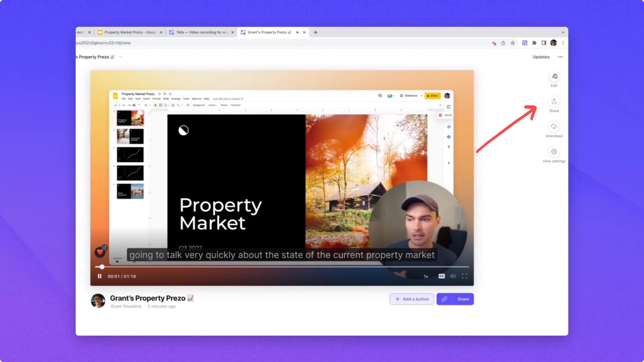Click the Updates link
The width and height of the screenshot is (644, 362).
point(541,57)
